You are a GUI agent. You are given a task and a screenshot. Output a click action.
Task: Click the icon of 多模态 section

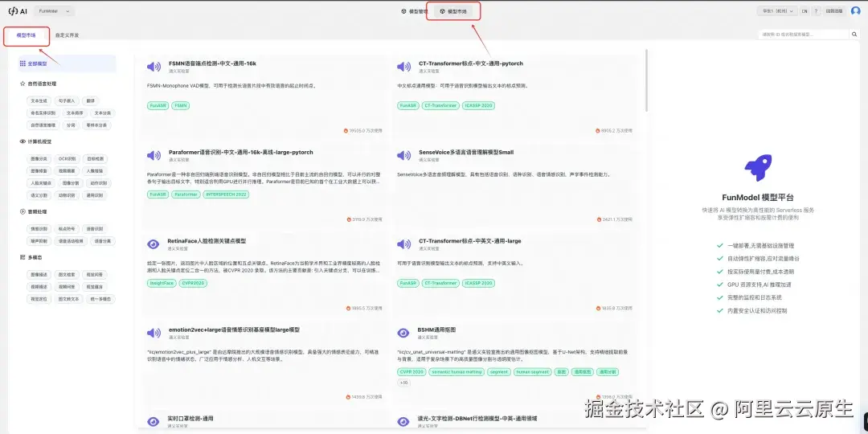23,257
